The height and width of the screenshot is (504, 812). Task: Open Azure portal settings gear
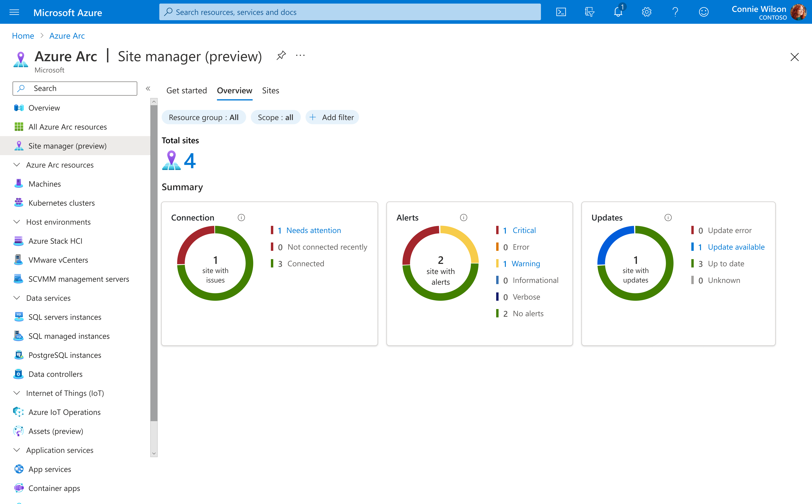point(647,12)
